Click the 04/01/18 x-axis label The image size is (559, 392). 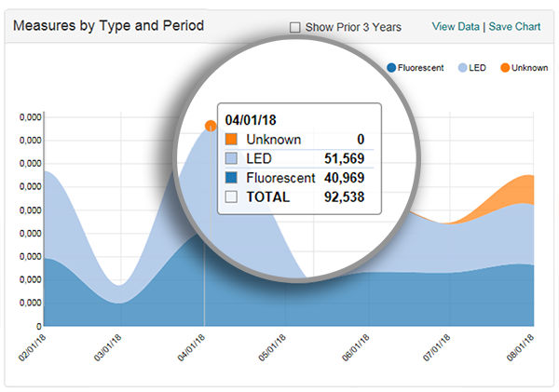(191, 348)
